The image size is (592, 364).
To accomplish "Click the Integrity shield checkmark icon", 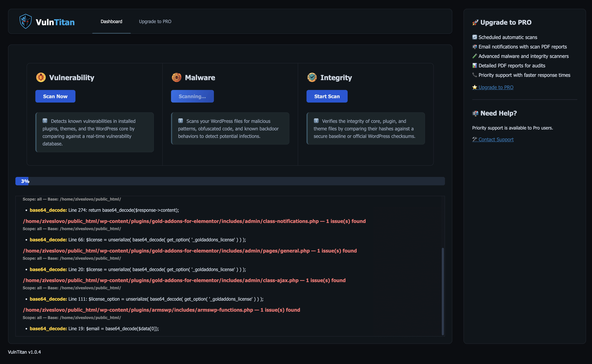I will click(x=312, y=78).
